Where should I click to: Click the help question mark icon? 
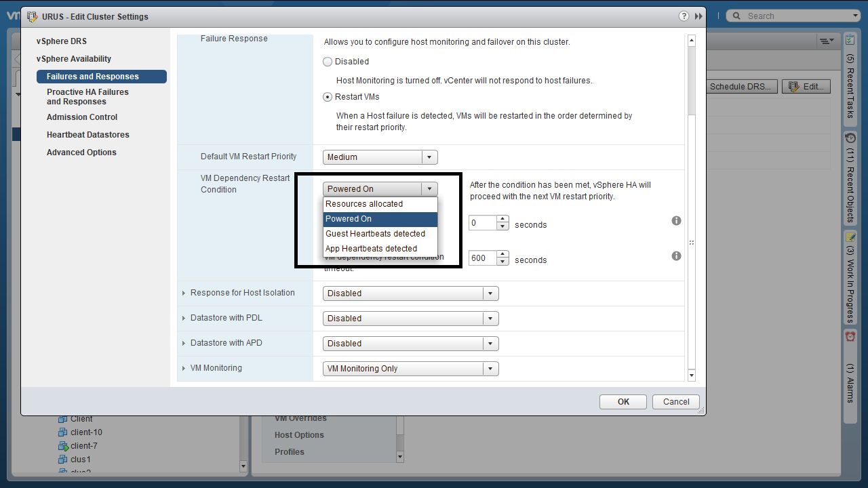pyautogui.click(x=684, y=16)
